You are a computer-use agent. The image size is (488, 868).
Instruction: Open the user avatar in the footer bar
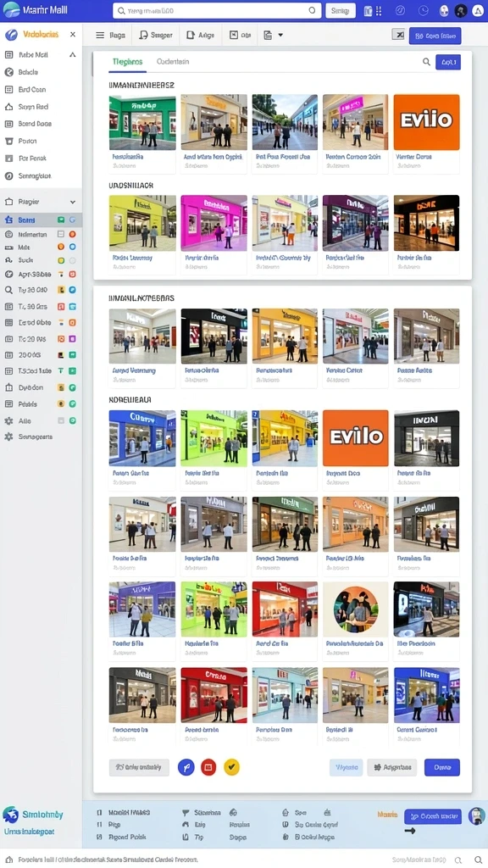pyautogui.click(x=476, y=816)
